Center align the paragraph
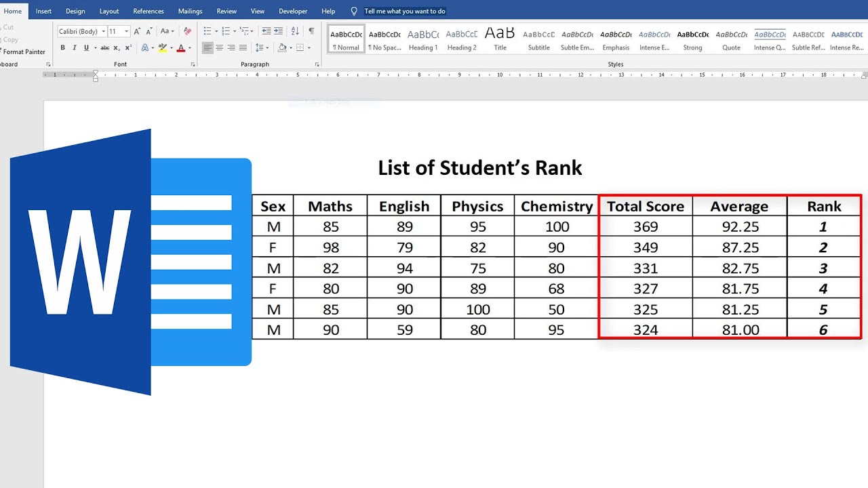The width and height of the screenshot is (868, 488). click(219, 48)
